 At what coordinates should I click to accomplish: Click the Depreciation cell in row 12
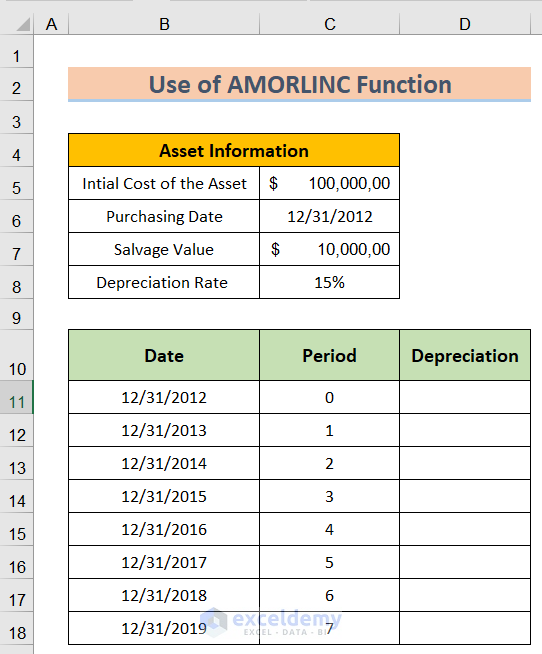pos(465,430)
